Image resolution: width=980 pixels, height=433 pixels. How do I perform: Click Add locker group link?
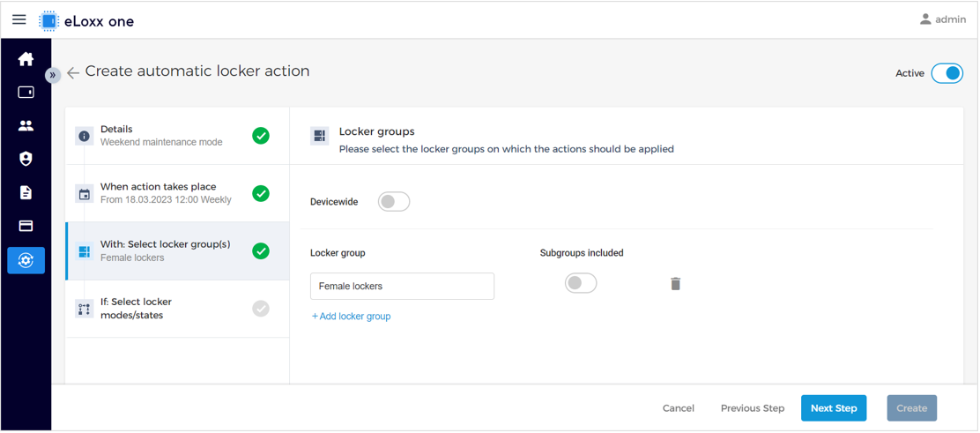pyautogui.click(x=352, y=317)
